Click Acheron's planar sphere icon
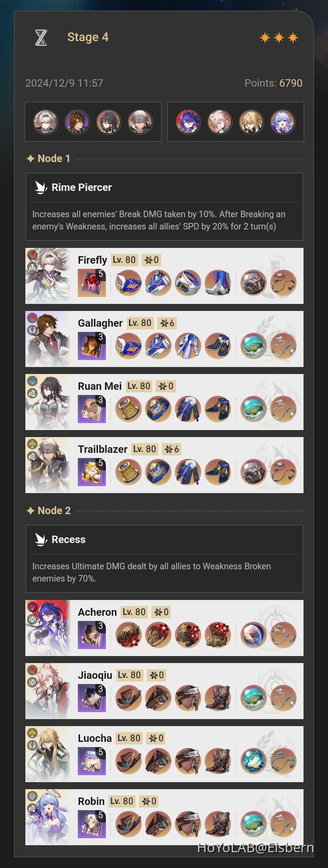 (x=253, y=635)
